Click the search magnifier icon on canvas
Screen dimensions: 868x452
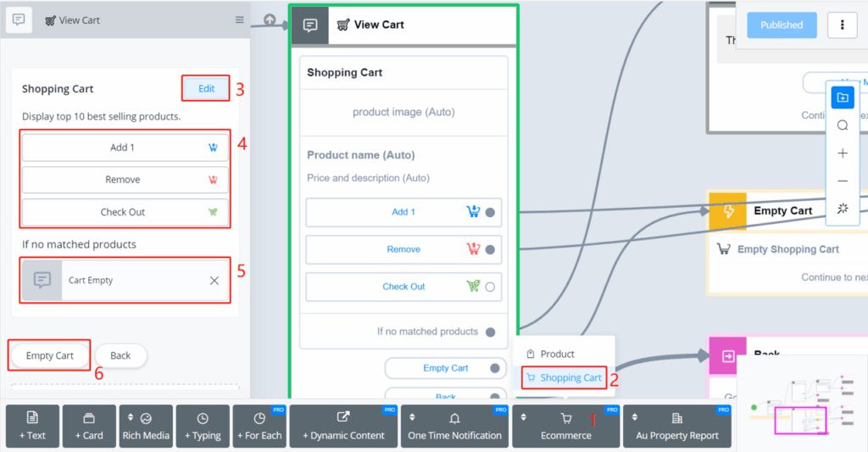[x=843, y=126]
